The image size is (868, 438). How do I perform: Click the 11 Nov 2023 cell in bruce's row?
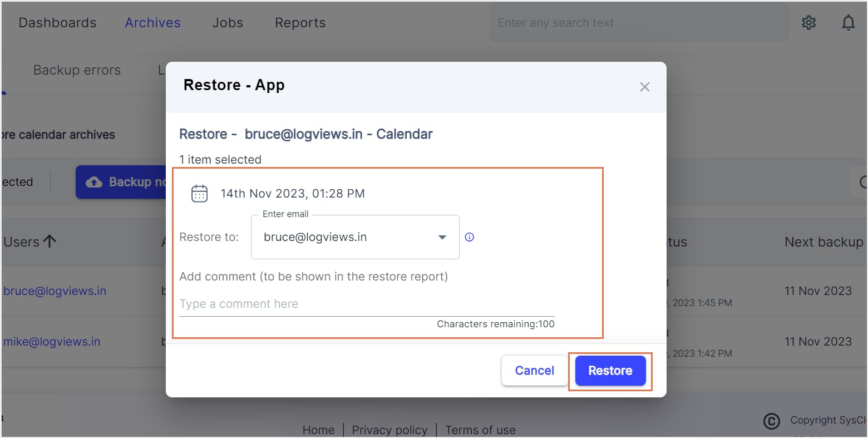[x=818, y=291]
